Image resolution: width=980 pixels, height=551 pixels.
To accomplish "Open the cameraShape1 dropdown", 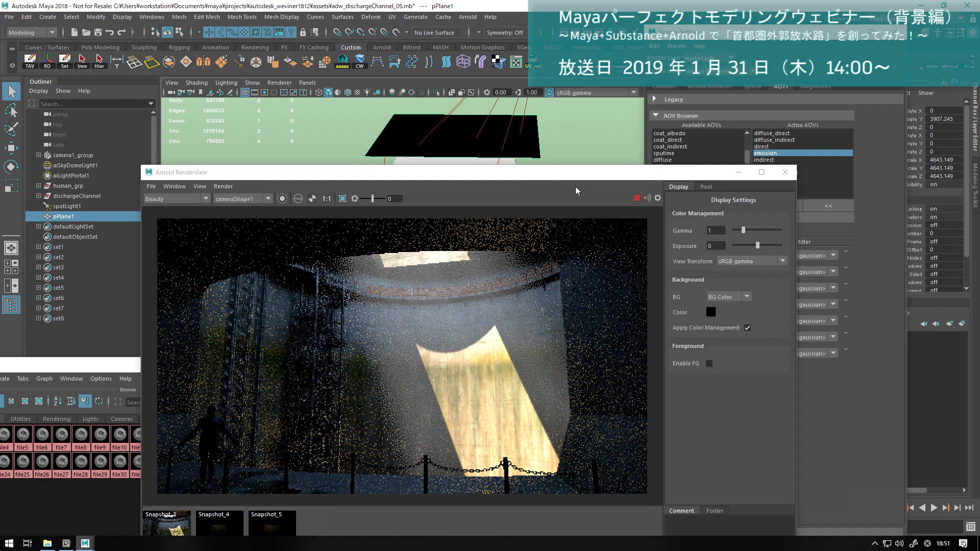I will pyautogui.click(x=243, y=198).
